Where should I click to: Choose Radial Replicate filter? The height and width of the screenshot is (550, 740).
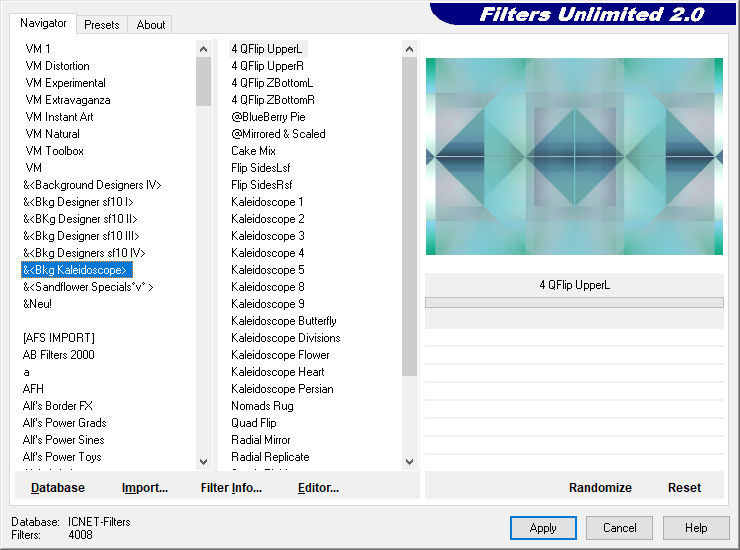point(270,457)
